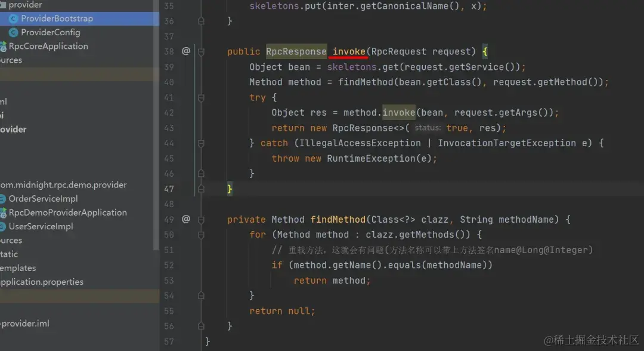Open RpcCoreApplication in the project tree
Viewport: 644px width, 351px height.
tap(48, 47)
